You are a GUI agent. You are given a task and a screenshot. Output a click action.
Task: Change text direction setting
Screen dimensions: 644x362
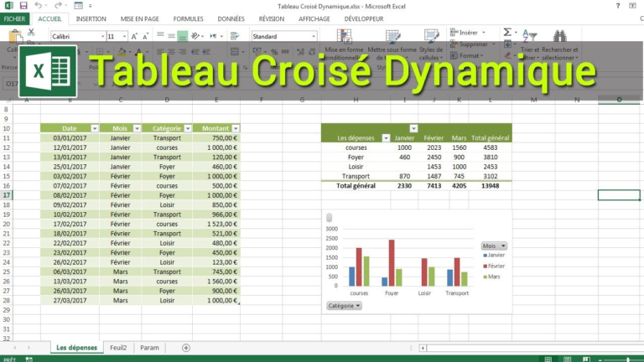coord(216,36)
